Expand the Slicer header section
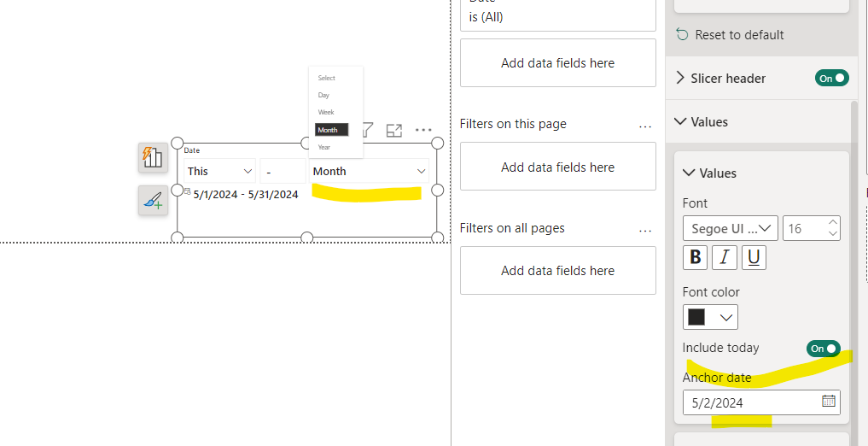Image resolution: width=868 pixels, height=446 pixels. coord(680,78)
